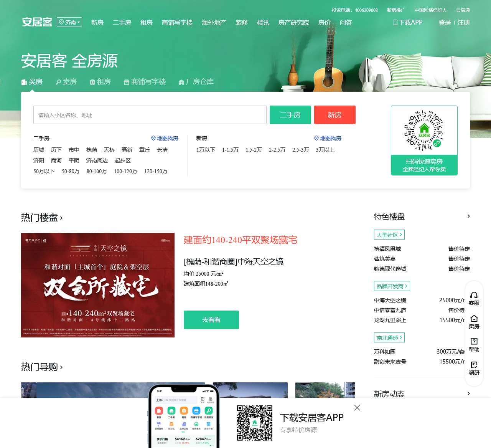Close the 下载安居客APP banner
Viewport: 491px width, 448px height.
coord(357,408)
